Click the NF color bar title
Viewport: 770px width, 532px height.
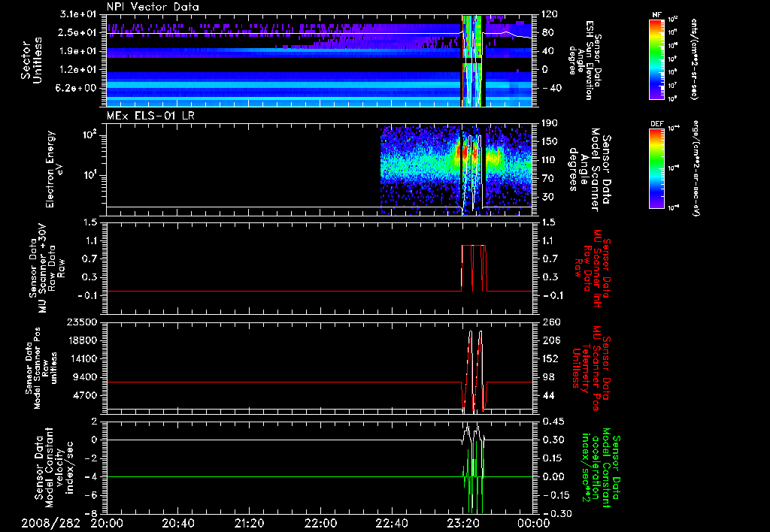pyautogui.click(x=656, y=15)
